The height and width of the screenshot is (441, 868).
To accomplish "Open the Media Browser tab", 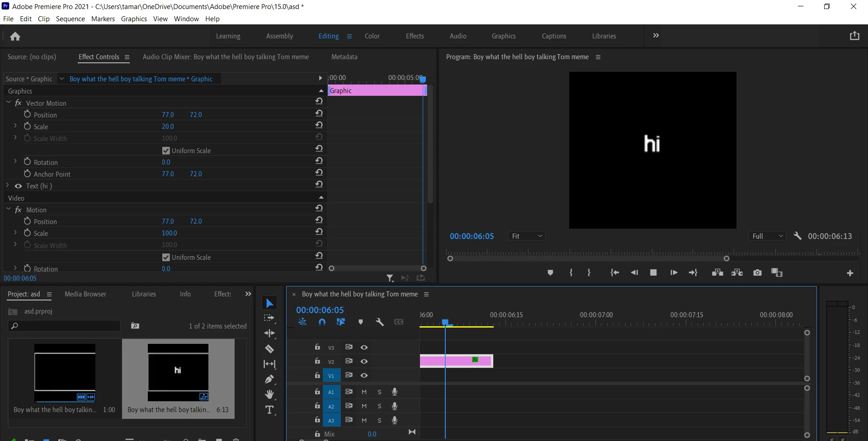I will [x=85, y=294].
